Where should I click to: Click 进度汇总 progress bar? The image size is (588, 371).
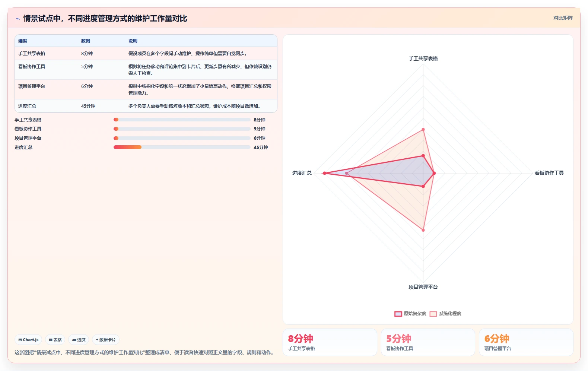182,147
